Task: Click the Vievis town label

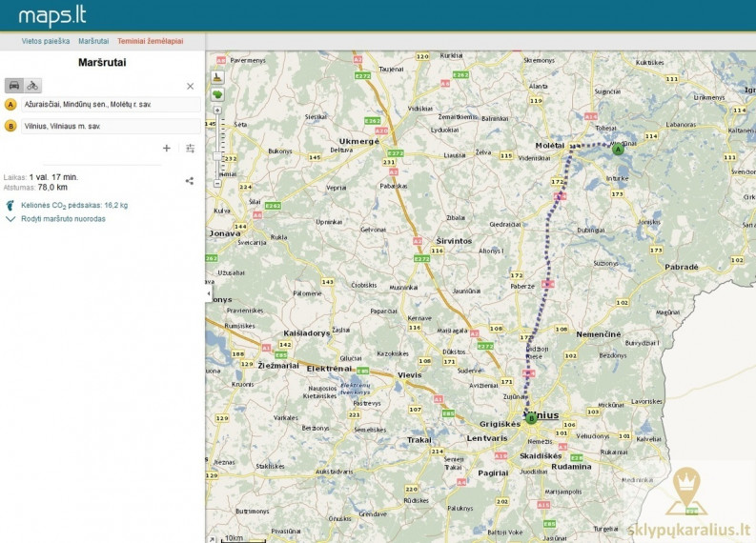Action: pyautogui.click(x=409, y=375)
